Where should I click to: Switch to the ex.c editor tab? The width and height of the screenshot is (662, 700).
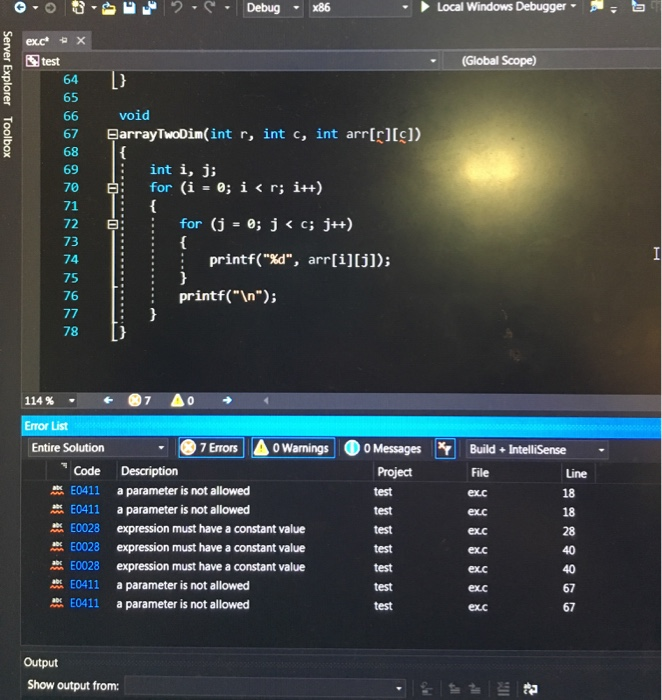point(37,41)
